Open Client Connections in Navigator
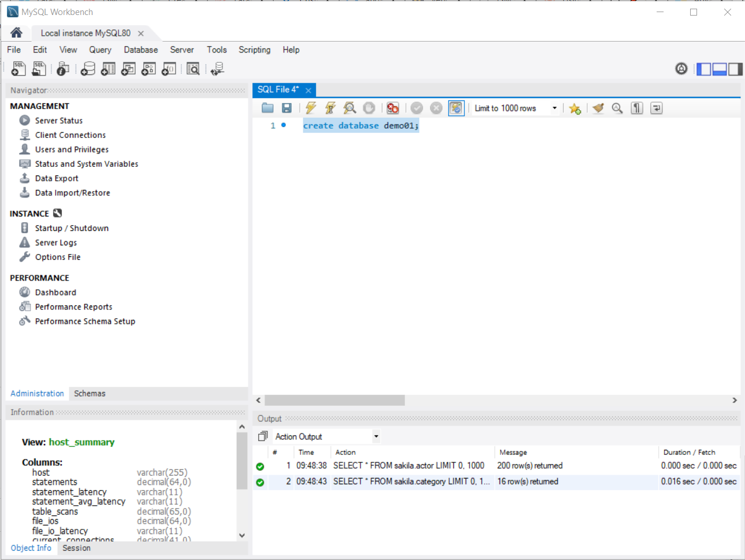This screenshot has height=560, width=745. [x=70, y=135]
